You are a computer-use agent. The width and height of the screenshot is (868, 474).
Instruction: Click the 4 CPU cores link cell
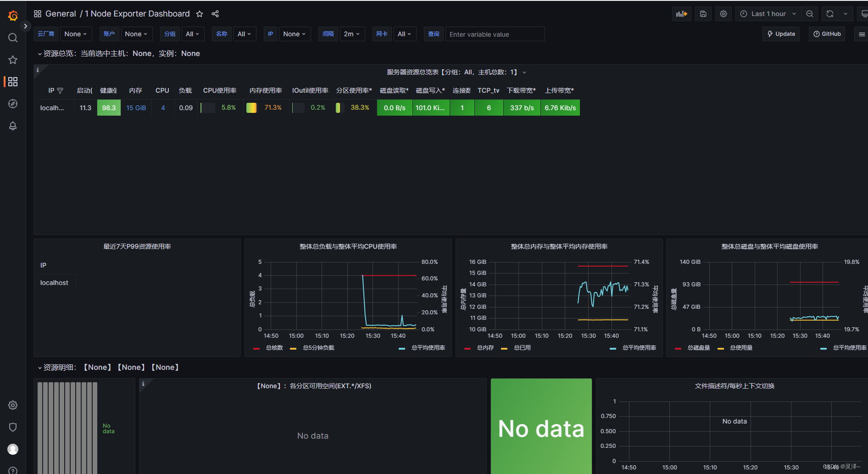point(163,108)
